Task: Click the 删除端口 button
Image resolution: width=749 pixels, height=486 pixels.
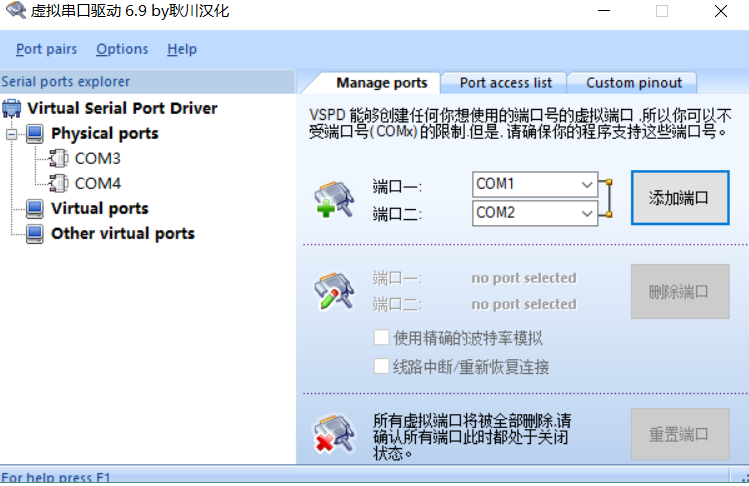Action: (x=680, y=292)
